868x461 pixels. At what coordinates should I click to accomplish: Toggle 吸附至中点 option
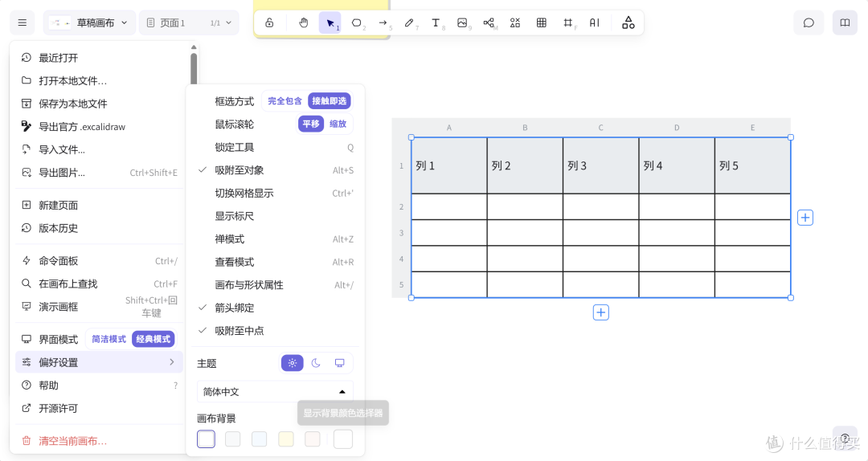[276, 331]
